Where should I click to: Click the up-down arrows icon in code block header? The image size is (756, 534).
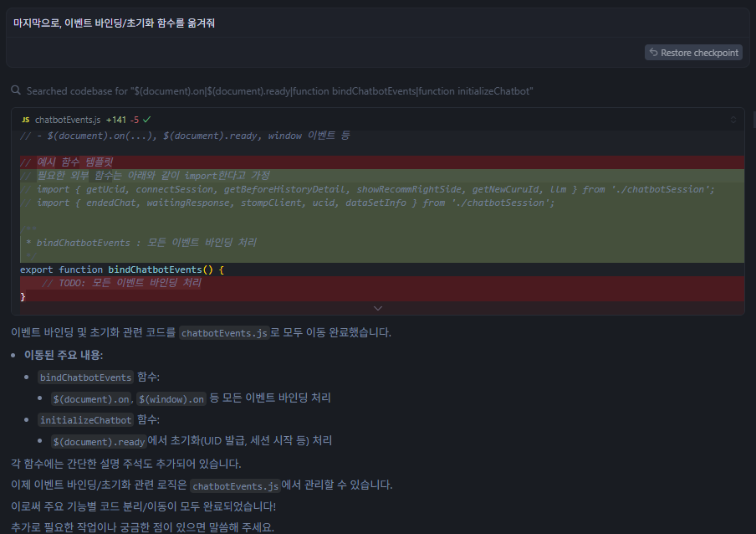733,120
